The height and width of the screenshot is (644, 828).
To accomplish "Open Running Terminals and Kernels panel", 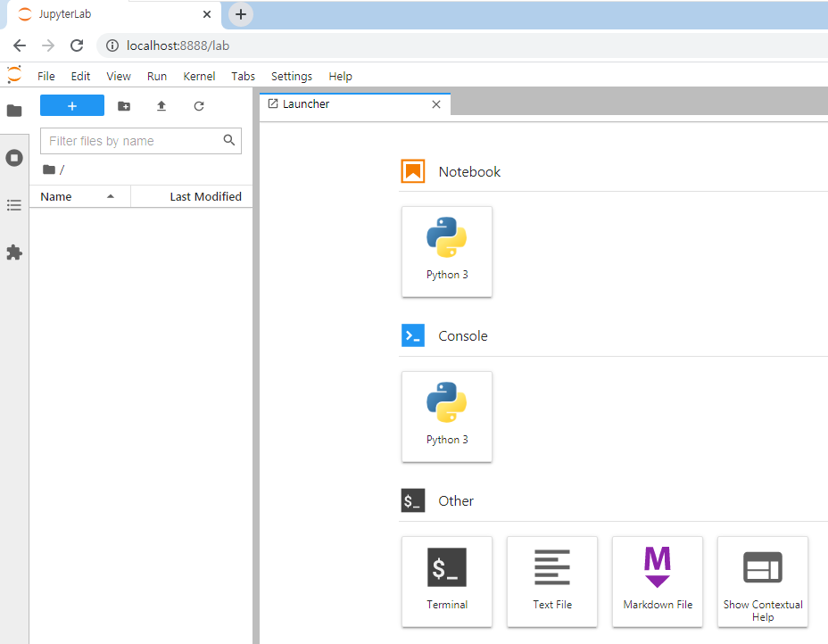I will pos(14,158).
